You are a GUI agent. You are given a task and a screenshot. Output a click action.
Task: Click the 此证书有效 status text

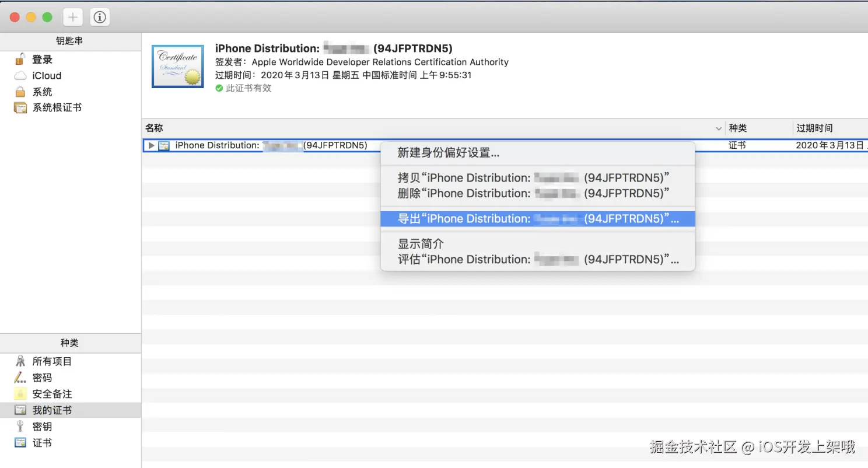pos(249,88)
